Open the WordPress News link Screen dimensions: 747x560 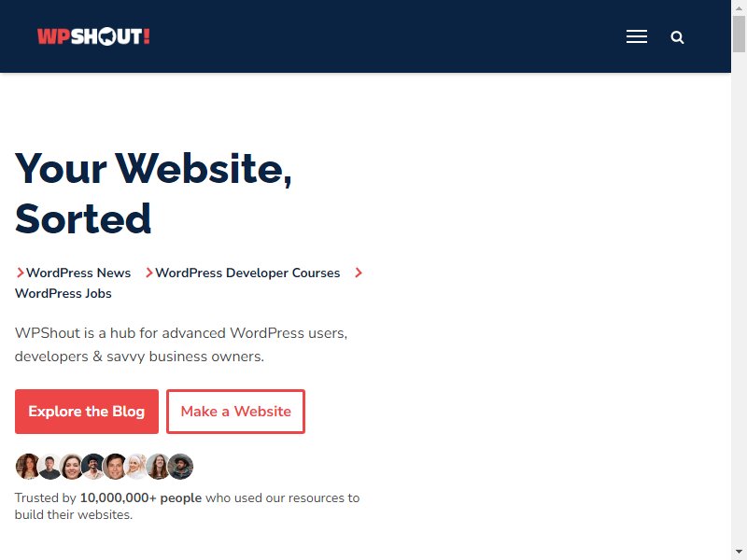click(x=78, y=273)
